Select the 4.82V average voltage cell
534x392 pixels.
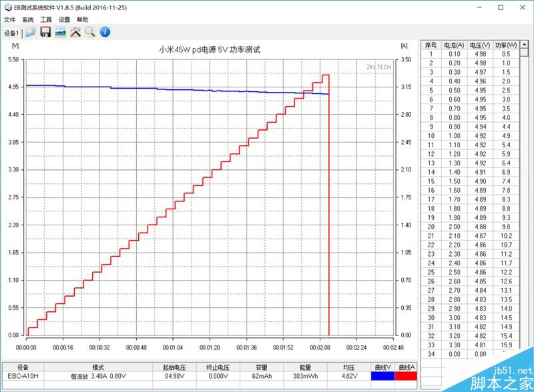coord(348,376)
